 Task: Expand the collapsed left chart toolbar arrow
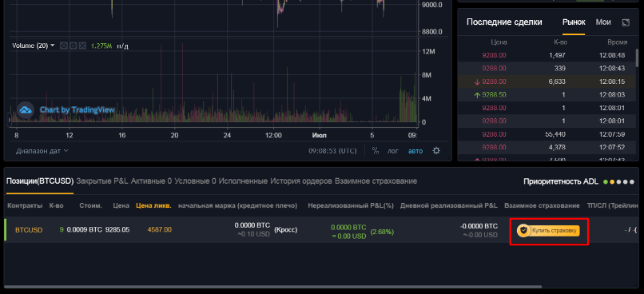tap(9, 120)
